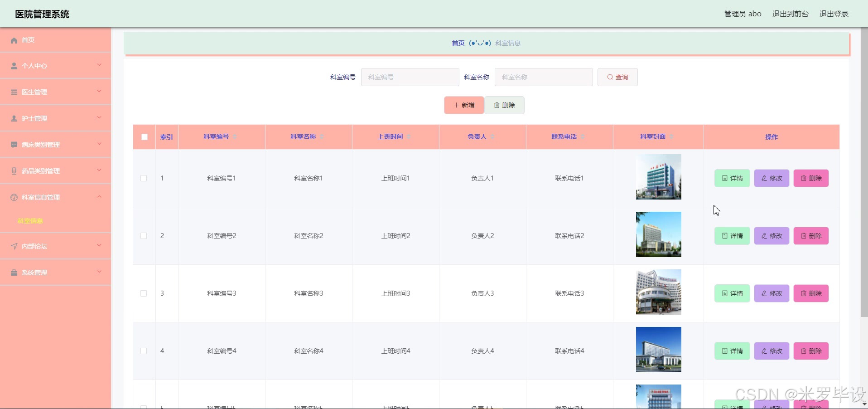Check the checkbox for row 科室编号1
868x409 pixels.
(x=144, y=178)
